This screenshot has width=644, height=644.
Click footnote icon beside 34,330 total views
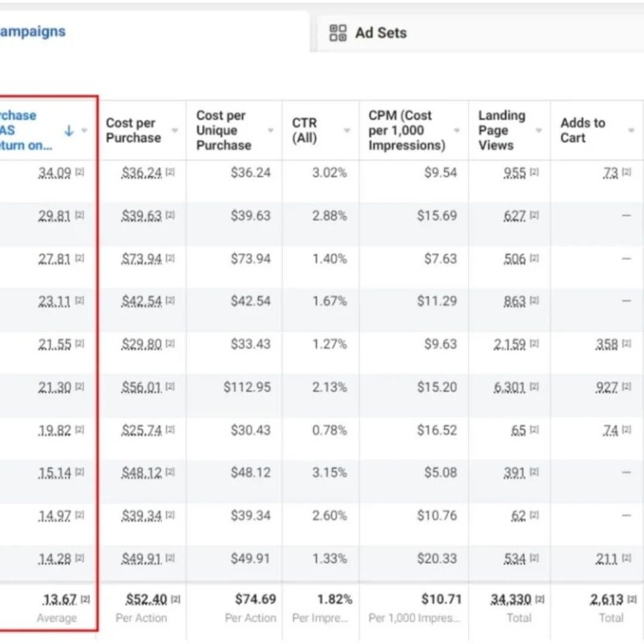click(x=540, y=599)
